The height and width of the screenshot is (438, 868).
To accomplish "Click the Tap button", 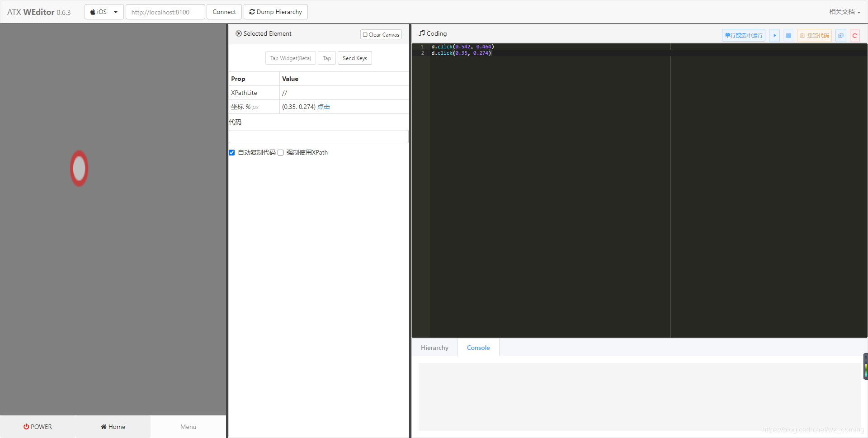I will click(327, 58).
